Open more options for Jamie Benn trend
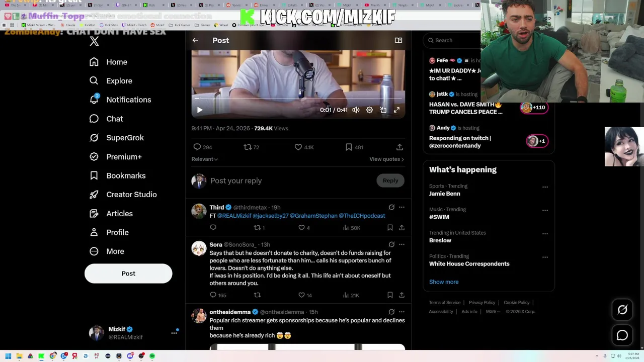 tap(545, 187)
